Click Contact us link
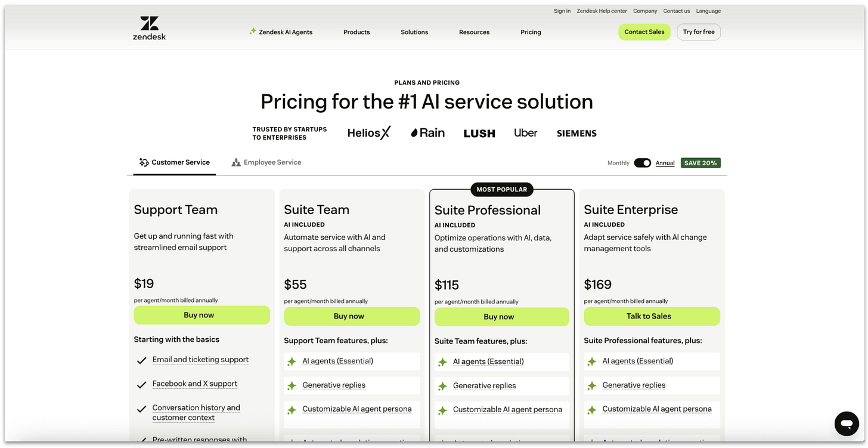This screenshot has height=448, width=868. (x=677, y=11)
